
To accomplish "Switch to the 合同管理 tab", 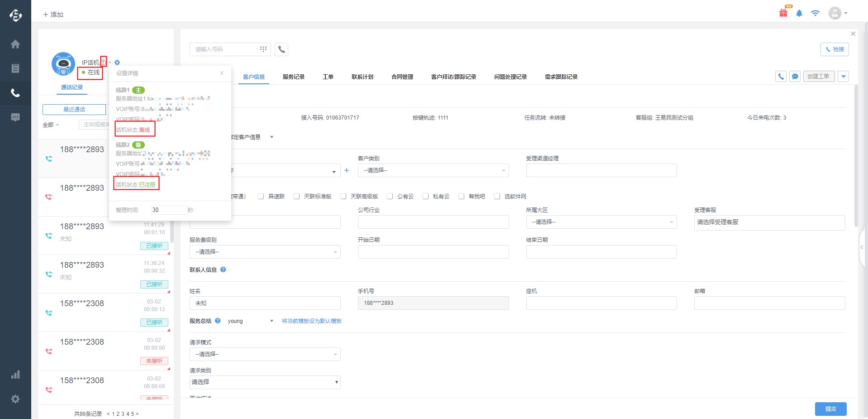I will tap(402, 77).
